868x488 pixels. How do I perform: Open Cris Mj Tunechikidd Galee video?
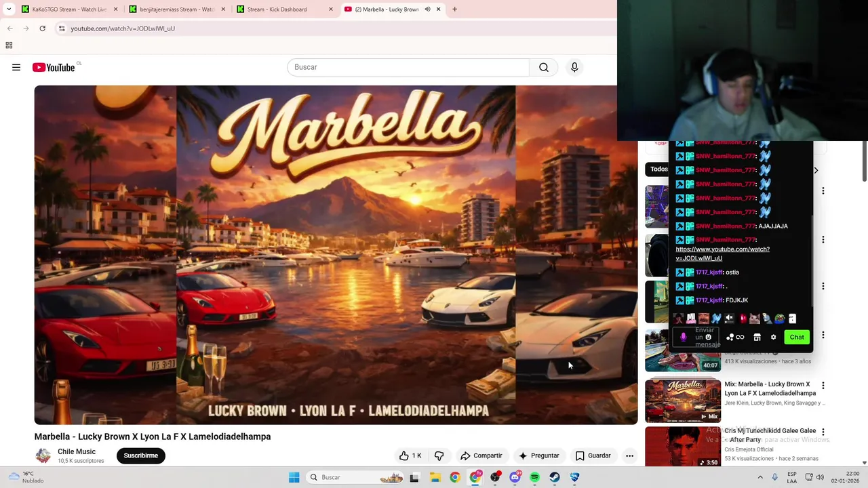(770, 434)
